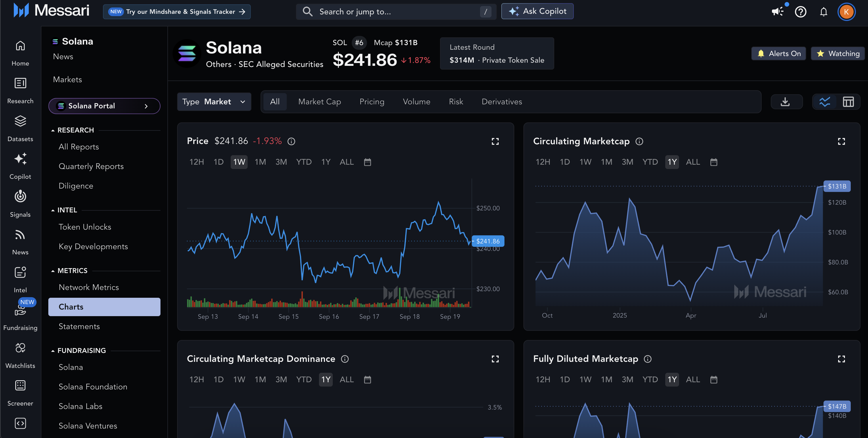Open the Datasets sidebar icon

pos(20,121)
